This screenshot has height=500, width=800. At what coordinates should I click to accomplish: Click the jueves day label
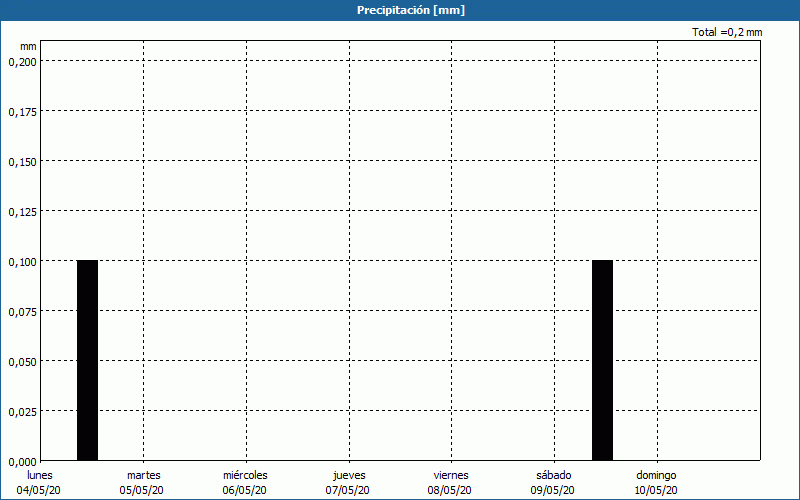[349, 476]
